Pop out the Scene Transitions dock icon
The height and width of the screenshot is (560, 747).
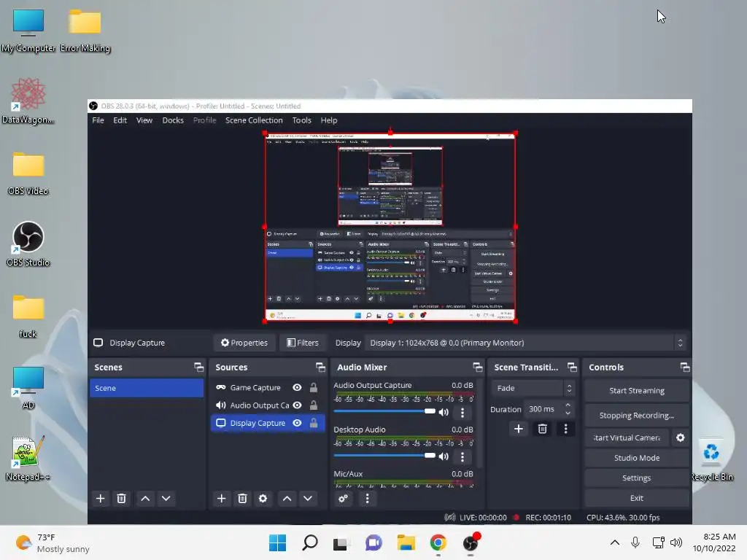coord(572,367)
